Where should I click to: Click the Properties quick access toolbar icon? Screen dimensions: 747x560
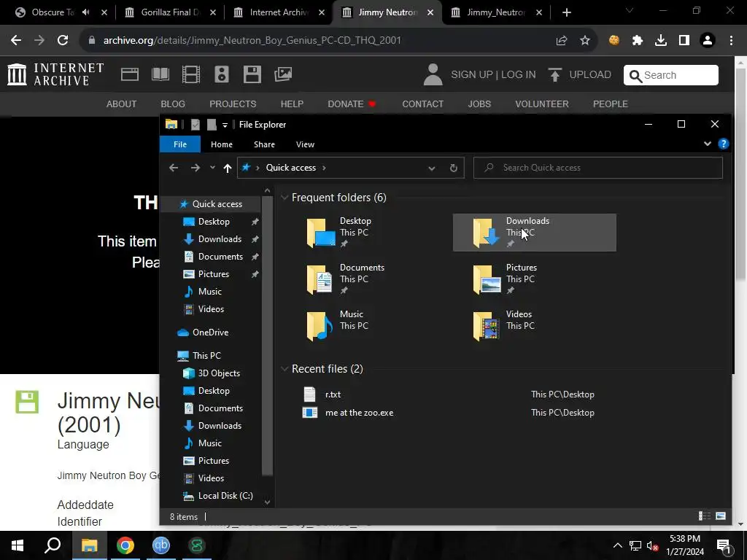click(196, 125)
